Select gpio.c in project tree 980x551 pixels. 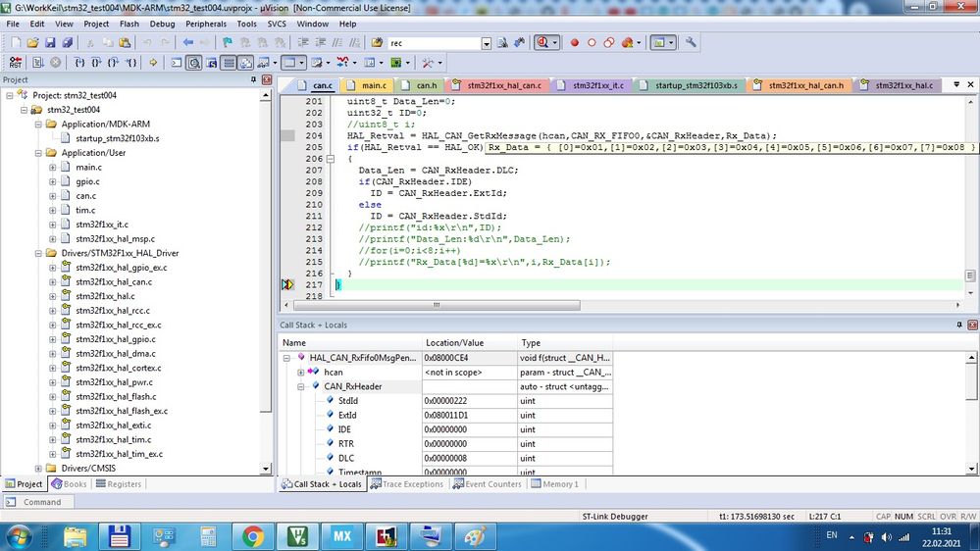coord(87,181)
